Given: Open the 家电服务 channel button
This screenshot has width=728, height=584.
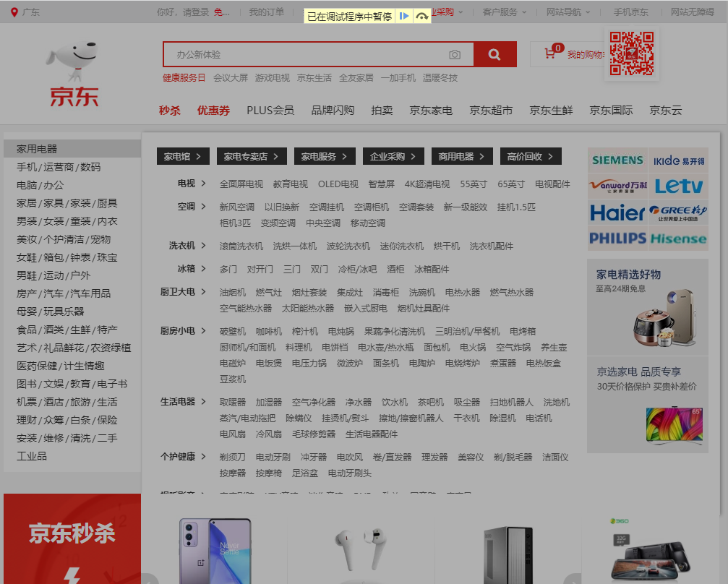Looking at the screenshot, I should click(x=325, y=156).
